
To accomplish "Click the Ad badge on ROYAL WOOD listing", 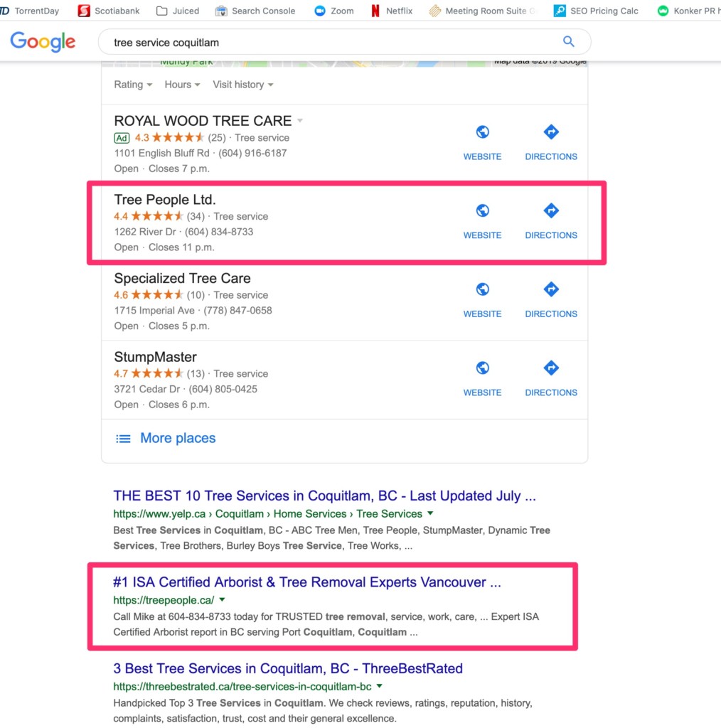I will [x=122, y=138].
